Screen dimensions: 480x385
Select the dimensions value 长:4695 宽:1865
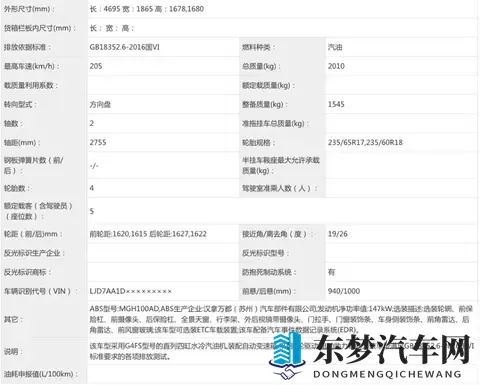tap(121, 9)
